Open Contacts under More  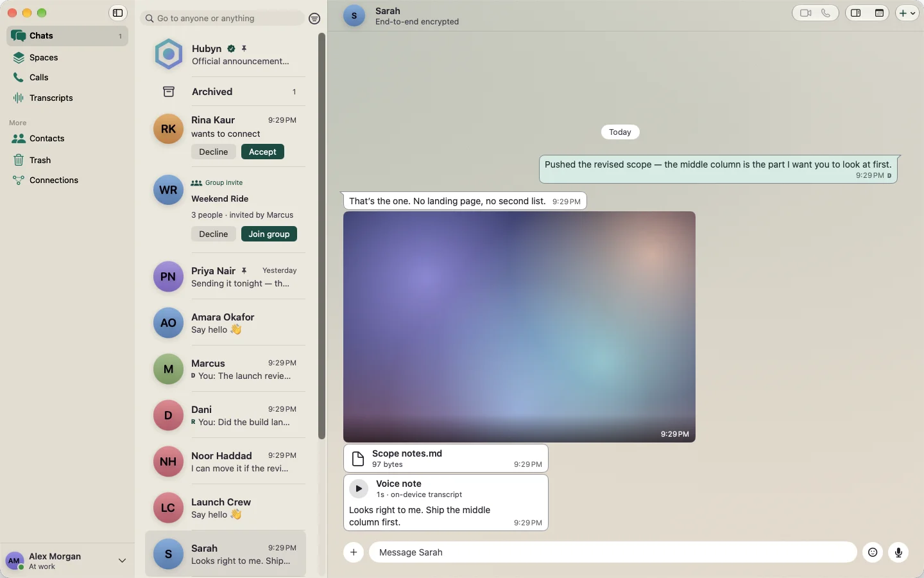[x=67, y=138]
